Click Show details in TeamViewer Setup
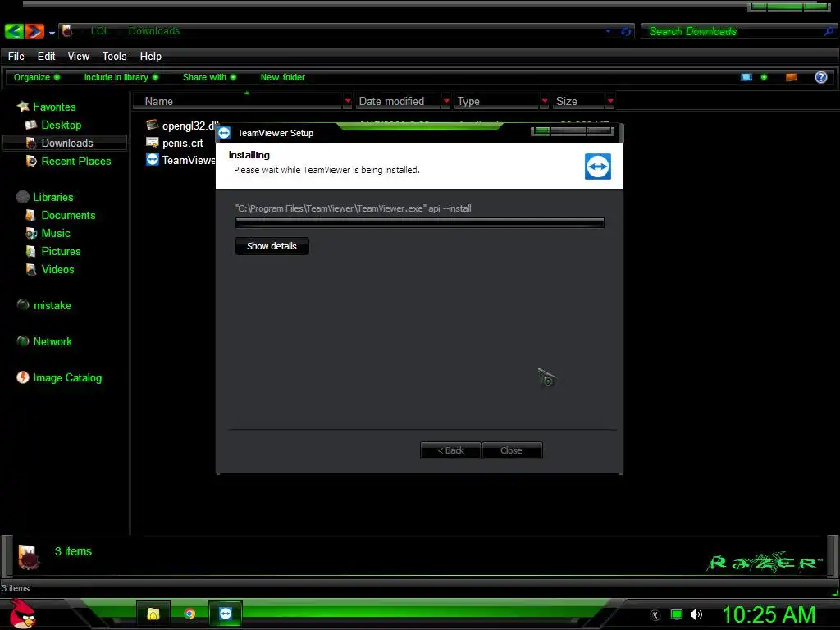 [x=272, y=246]
